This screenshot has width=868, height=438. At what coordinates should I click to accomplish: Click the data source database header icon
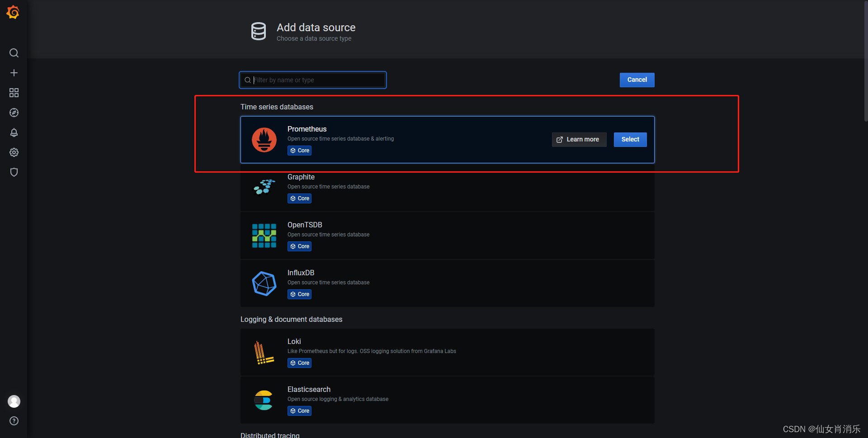coord(259,31)
